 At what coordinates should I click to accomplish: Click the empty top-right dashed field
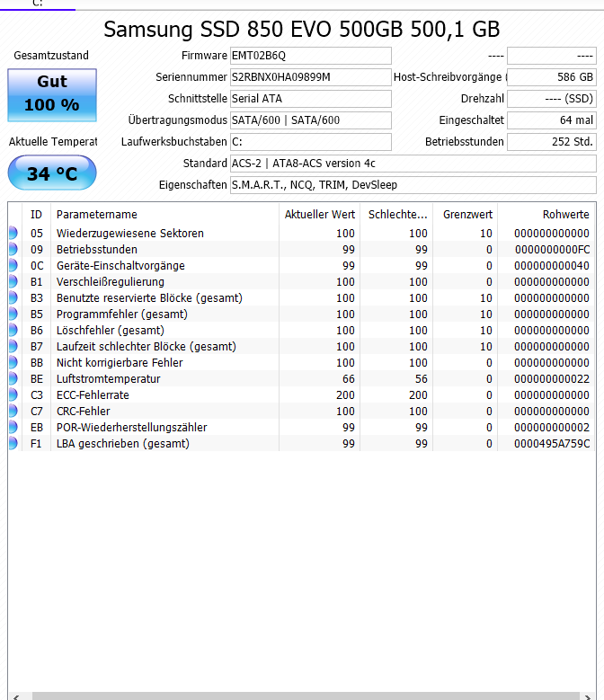[x=552, y=56]
